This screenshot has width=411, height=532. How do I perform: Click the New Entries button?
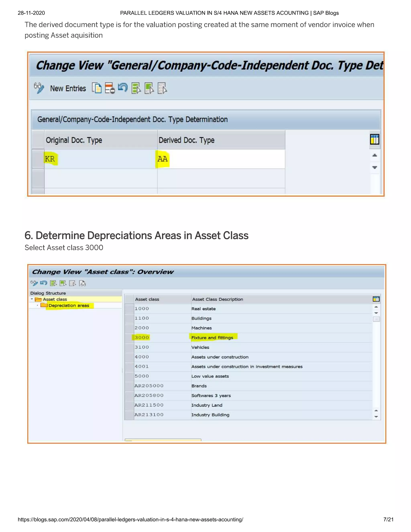68,88
